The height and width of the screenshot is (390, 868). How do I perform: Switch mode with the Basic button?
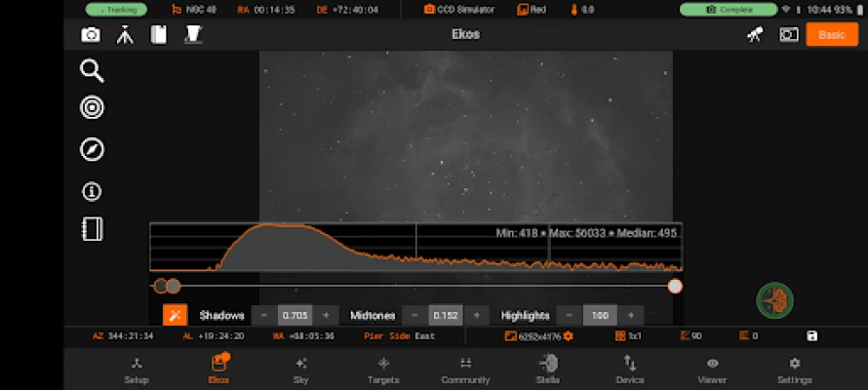click(x=832, y=34)
